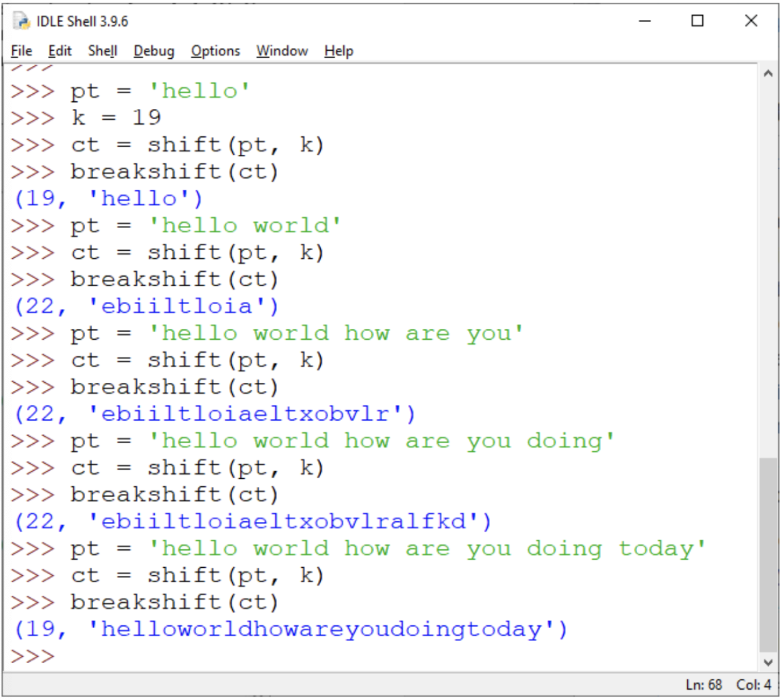Open the Debug menu
The height and width of the screenshot is (700, 781).
(153, 51)
